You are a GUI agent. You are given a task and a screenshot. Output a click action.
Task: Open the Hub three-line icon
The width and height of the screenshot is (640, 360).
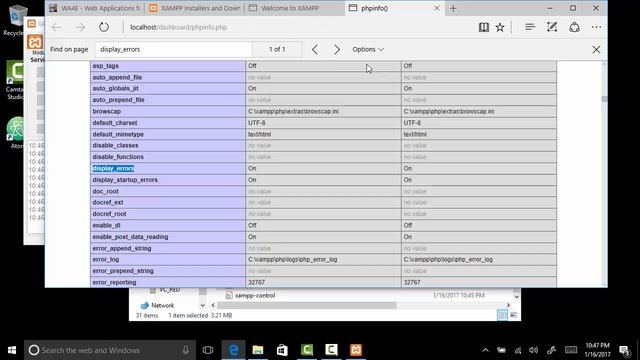point(530,27)
